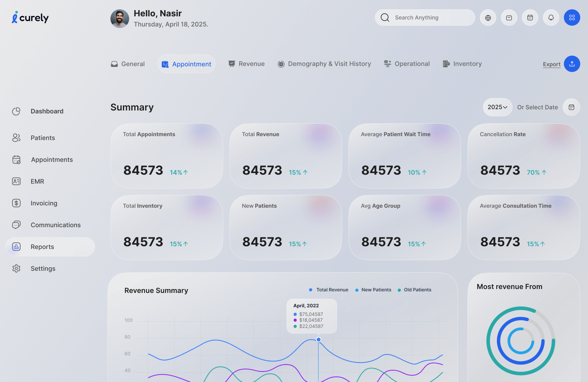Open the calendar icon in header
The image size is (588, 382).
tap(530, 18)
